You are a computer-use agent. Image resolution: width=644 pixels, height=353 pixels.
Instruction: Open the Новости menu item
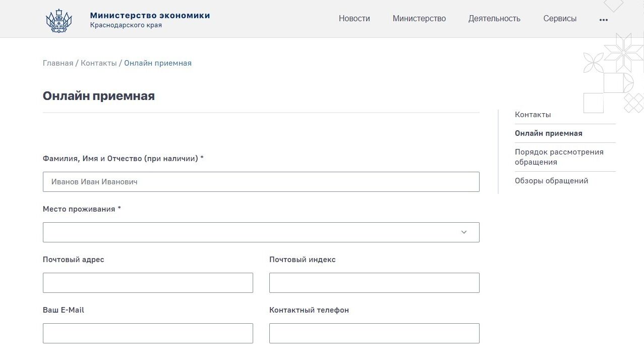(354, 19)
